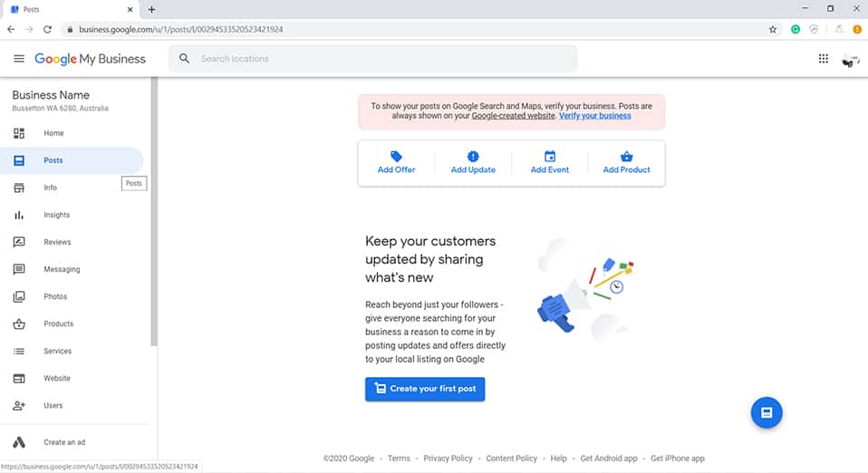Screen dimensions: 868x473
Task: Click the Google My Business logo
Action: (x=91, y=59)
